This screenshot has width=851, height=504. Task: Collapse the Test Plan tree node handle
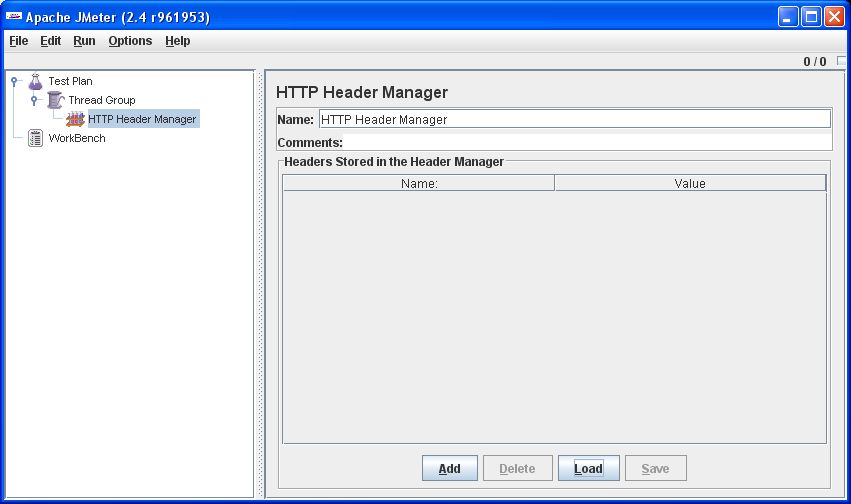click(15, 81)
